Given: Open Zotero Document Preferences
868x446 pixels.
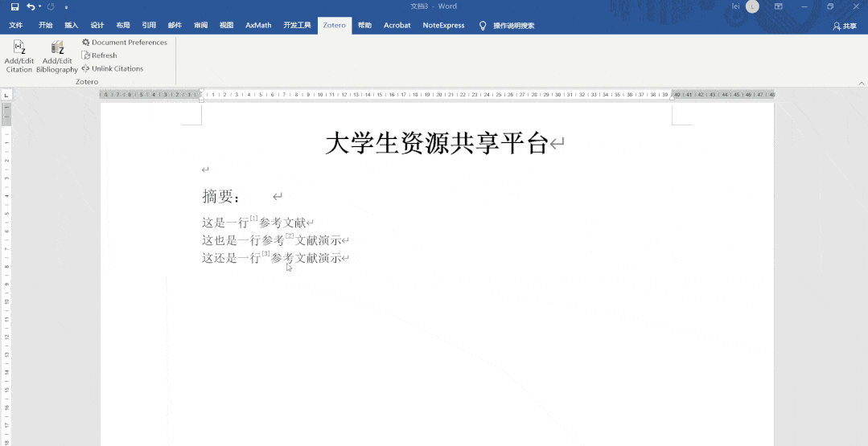Looking at the screenshot, I should click(125, 43).
